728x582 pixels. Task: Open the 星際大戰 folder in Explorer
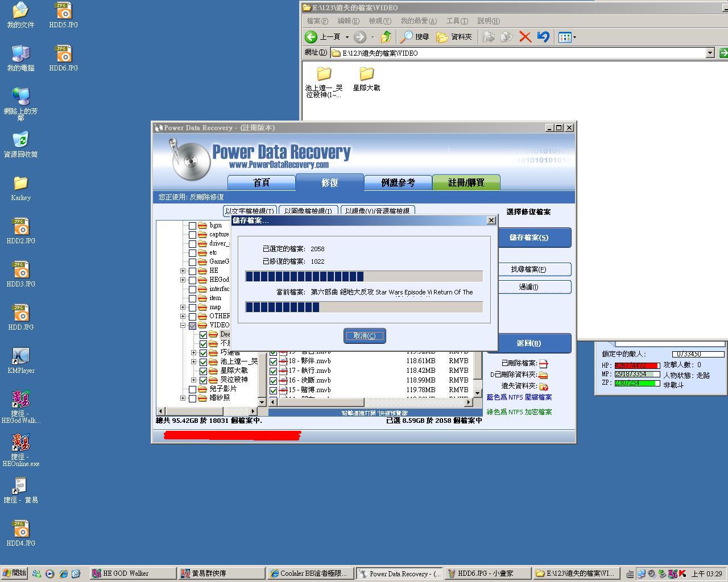coord(366,79)
